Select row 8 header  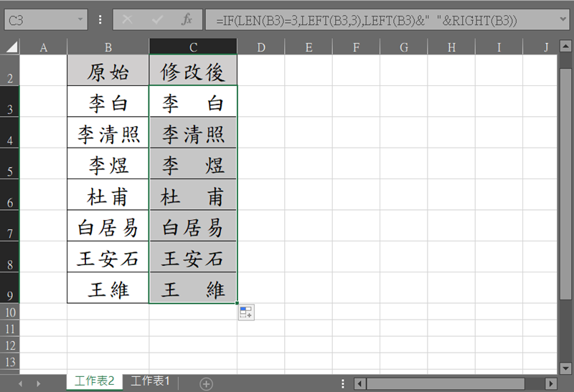coord(10,257)
